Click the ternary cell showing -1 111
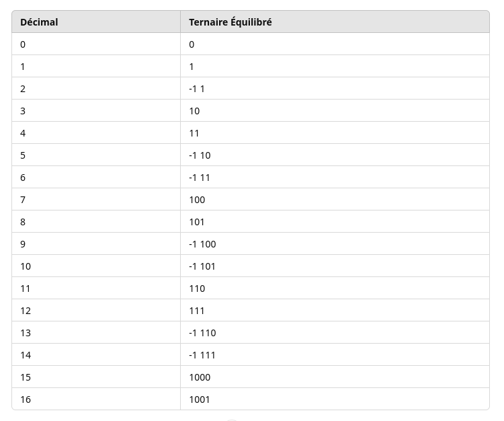The height and width of the screenshot is (421, 504). [x=335, y=354]
